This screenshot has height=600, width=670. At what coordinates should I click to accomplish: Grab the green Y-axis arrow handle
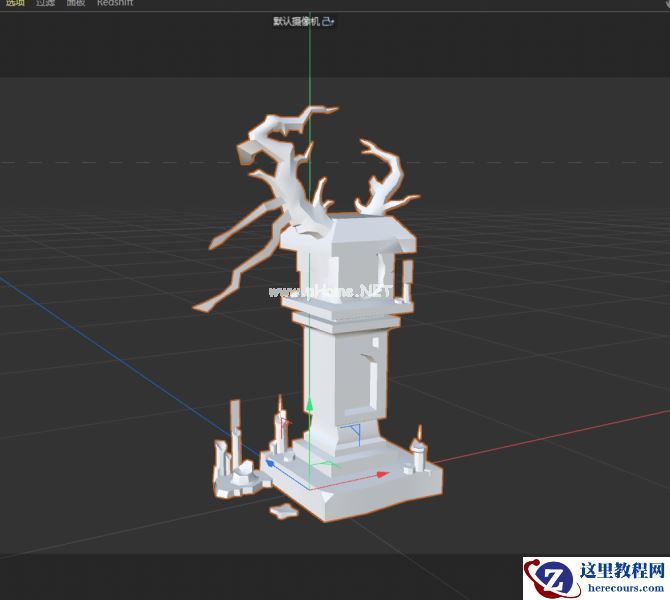(x=310, y=406)
